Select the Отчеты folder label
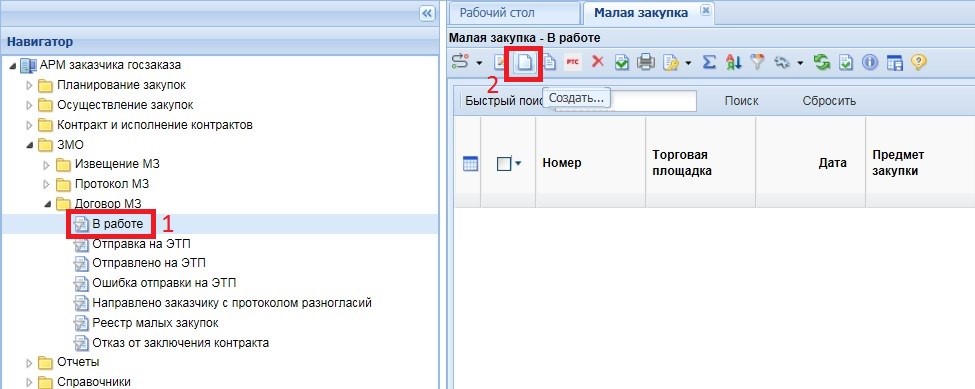This screenshot has height=389, width=975. (x=78, y=362)
